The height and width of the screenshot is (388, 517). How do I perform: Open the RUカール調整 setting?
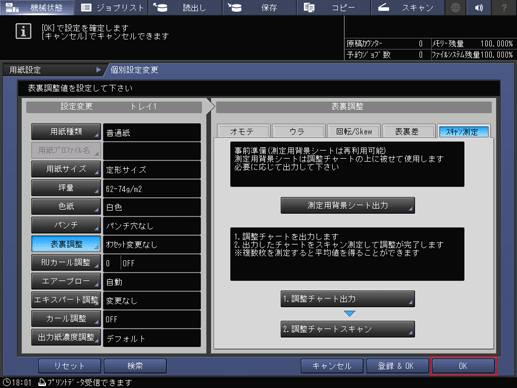(x=66, y=263)
